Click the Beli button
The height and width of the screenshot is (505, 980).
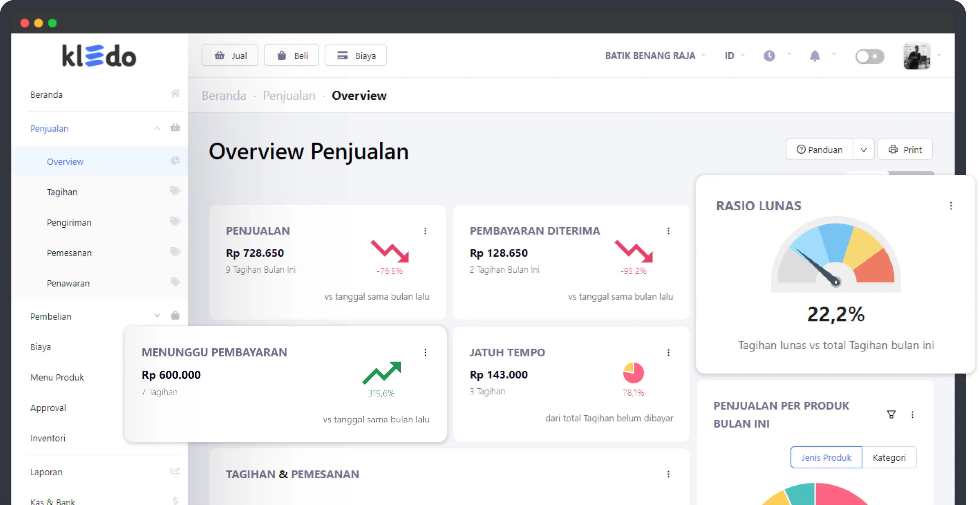click(291, 56)
